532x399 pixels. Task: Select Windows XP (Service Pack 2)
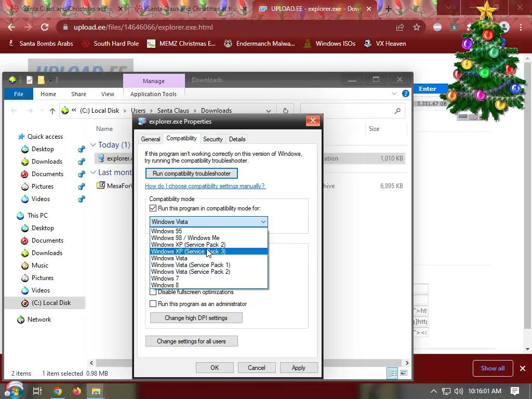pos(209,245)
